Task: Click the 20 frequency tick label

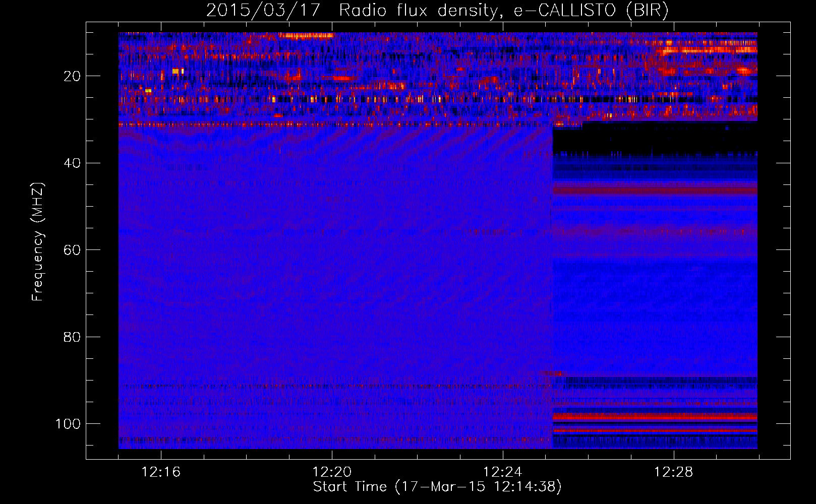Action: click(72, 76)
